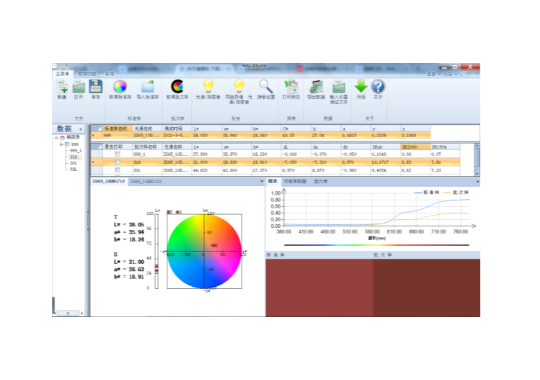The width and height of the screenshot is (540, 380).
Task: Collapse the 999 node in the data tree
Action: pyautogui.click(x=62, y=144)
